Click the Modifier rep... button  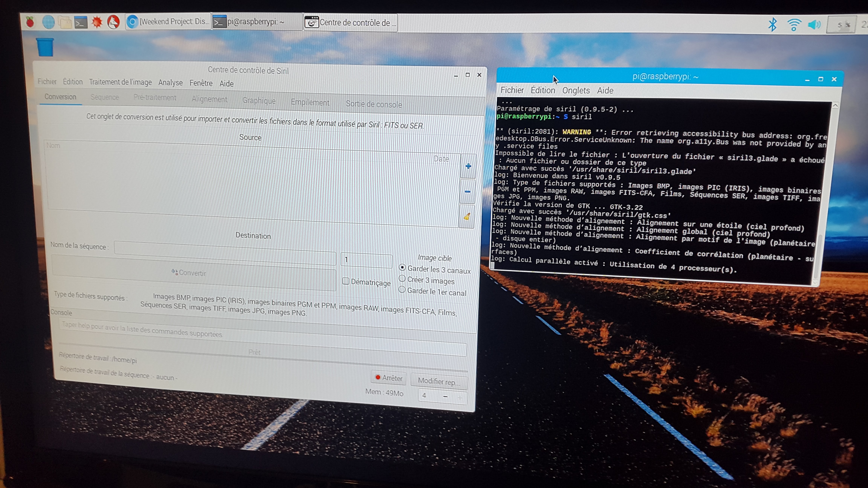[439, 382]
